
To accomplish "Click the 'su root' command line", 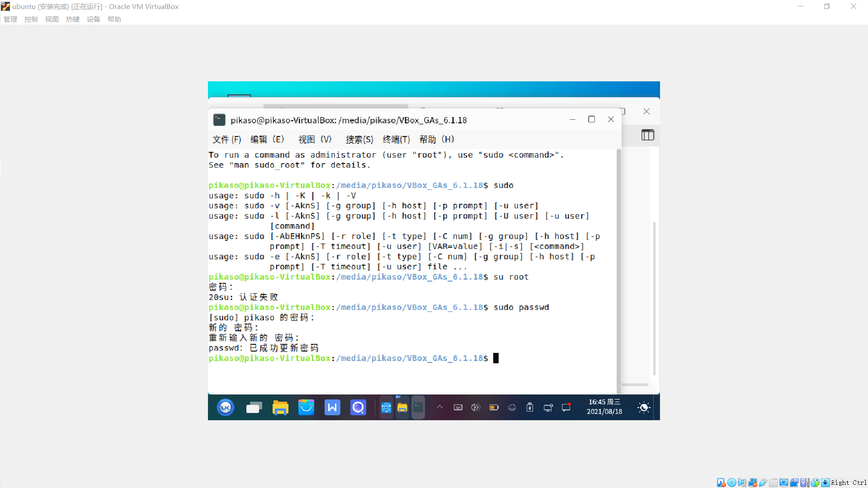I will click(x=368, y=277).
